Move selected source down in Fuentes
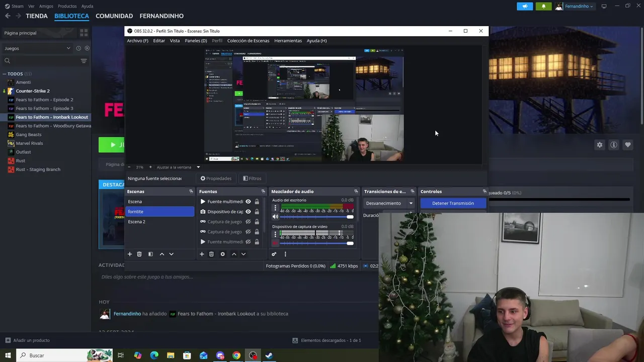Screen dimensions: 644x362 click(x=244, y=254)
